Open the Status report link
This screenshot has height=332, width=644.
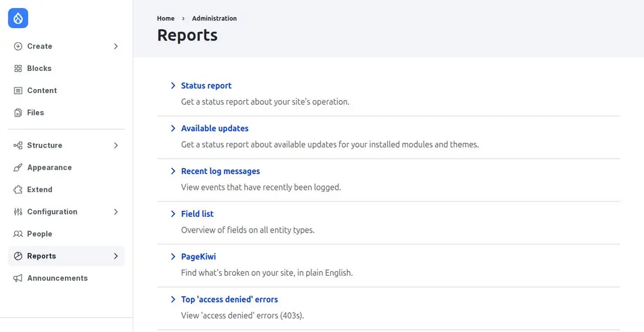[206, 85]
